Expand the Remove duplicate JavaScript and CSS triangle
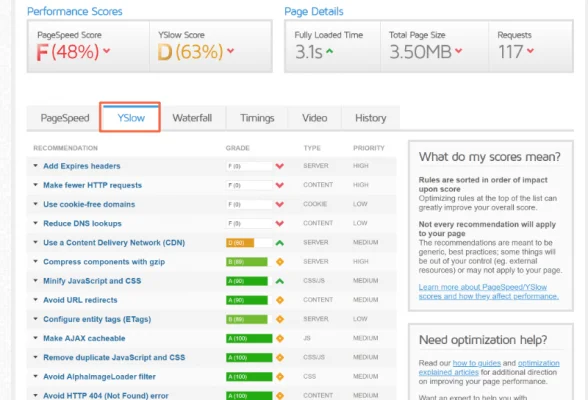 coord(35,357)
